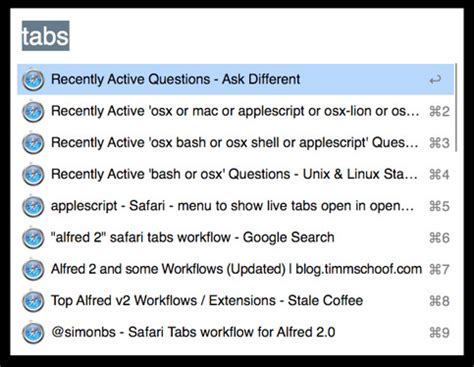The height and width of the screenshot is (367, 474).
Task: Click Safari icon next to applescript - Safari result
Action: [33, 206]
